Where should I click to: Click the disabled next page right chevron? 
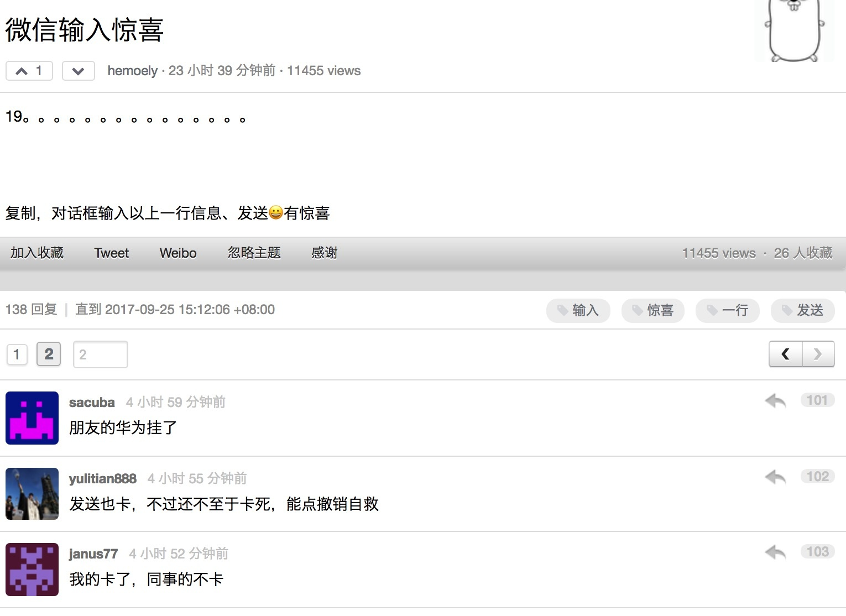pos(818,354)
